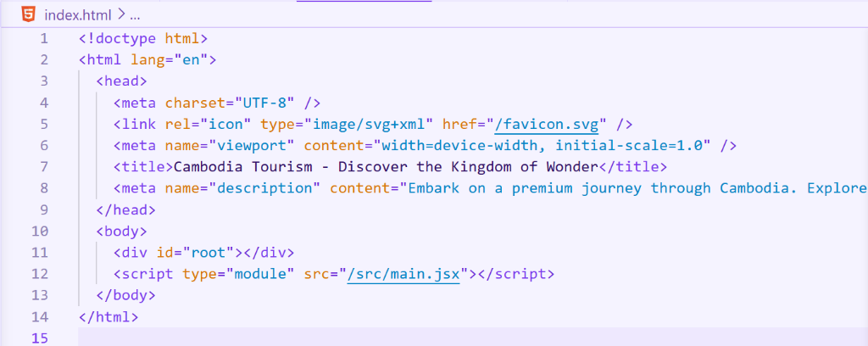Click the "viewport" name value

coord(252,146)
